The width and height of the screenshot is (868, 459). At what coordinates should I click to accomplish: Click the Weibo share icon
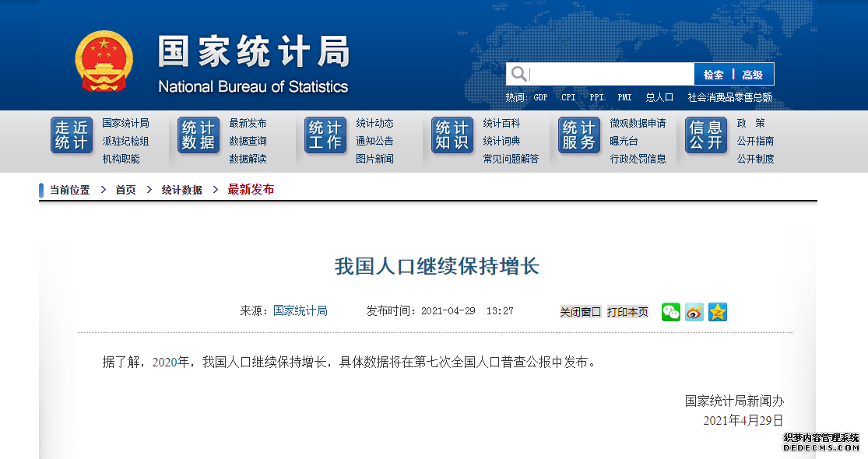(x=694, y=312)
